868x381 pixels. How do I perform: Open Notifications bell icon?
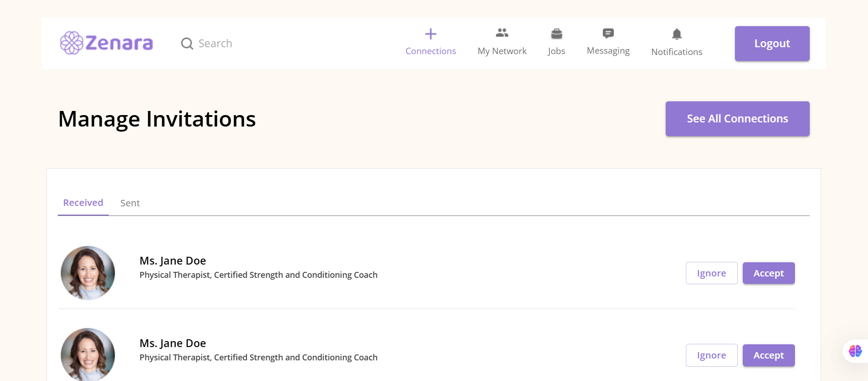[x=677, y=34]
